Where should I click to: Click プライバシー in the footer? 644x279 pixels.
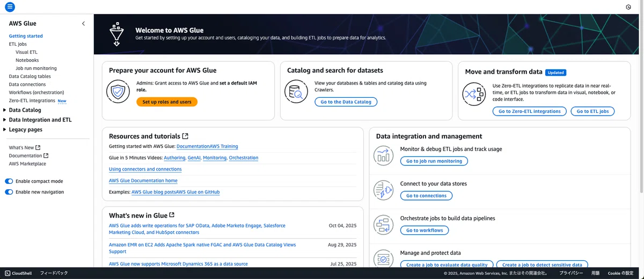pyautogui.click(x=571, y=273)
